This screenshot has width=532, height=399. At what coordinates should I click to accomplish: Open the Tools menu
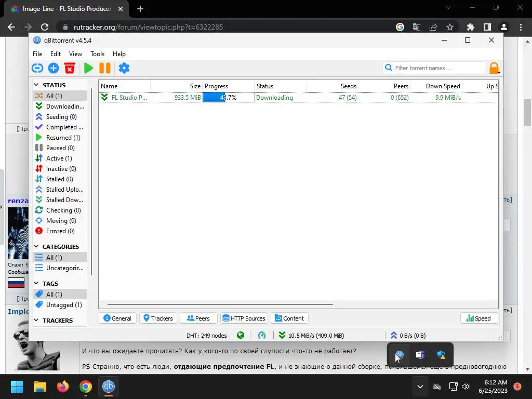point(97,54)
